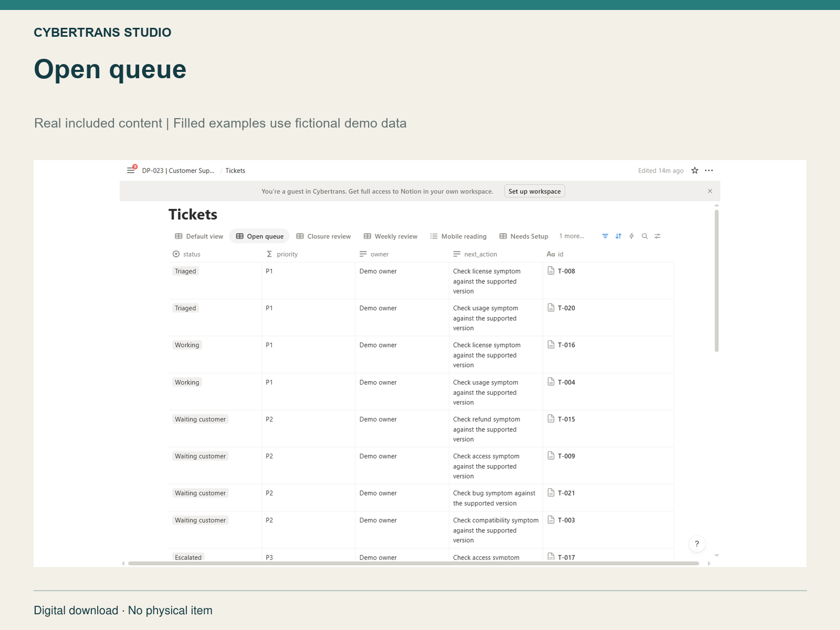This screenshot has width=840, height=630.
Task: Dismiss the guest workspace banner
Action: [x=710, y=191]
